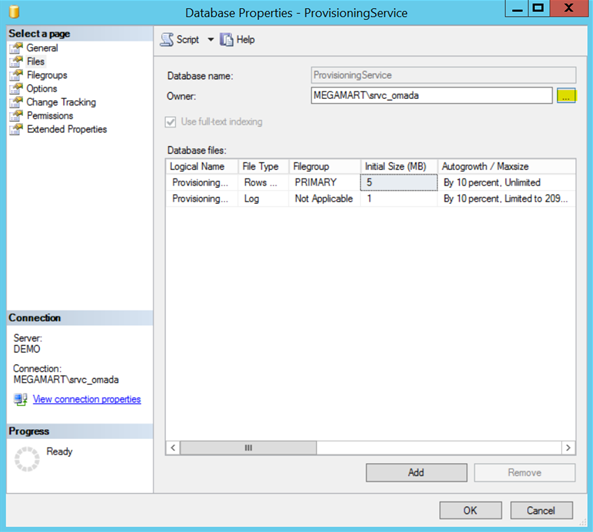Select the Files page
This screenshot has width=593, height=532.
coord(36,61)
